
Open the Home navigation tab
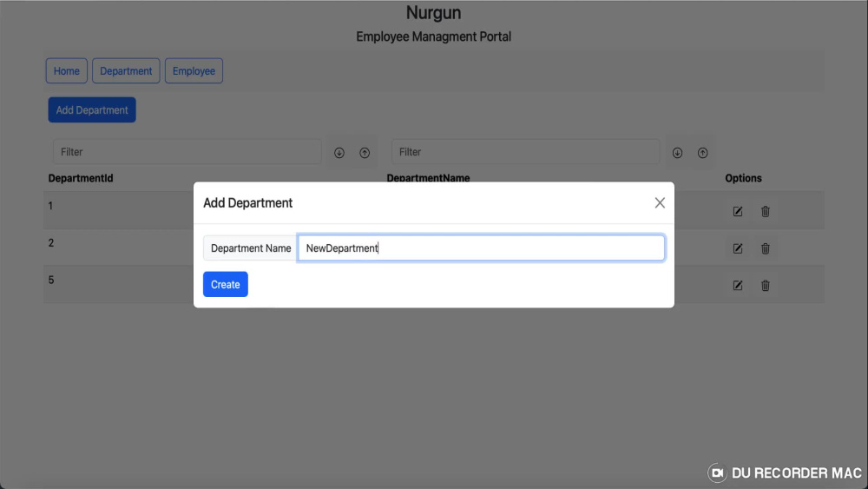point(67,71)
